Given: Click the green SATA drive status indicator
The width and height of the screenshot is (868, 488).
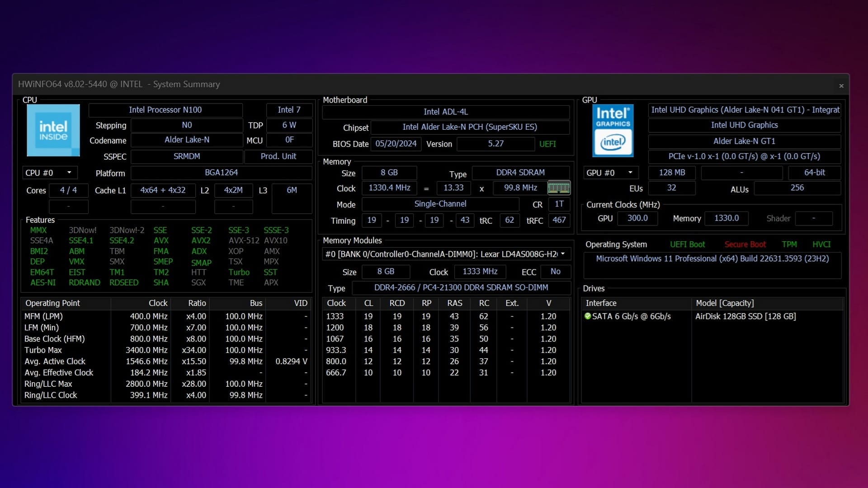Looking at the screenshot, I should pos(588,316).
